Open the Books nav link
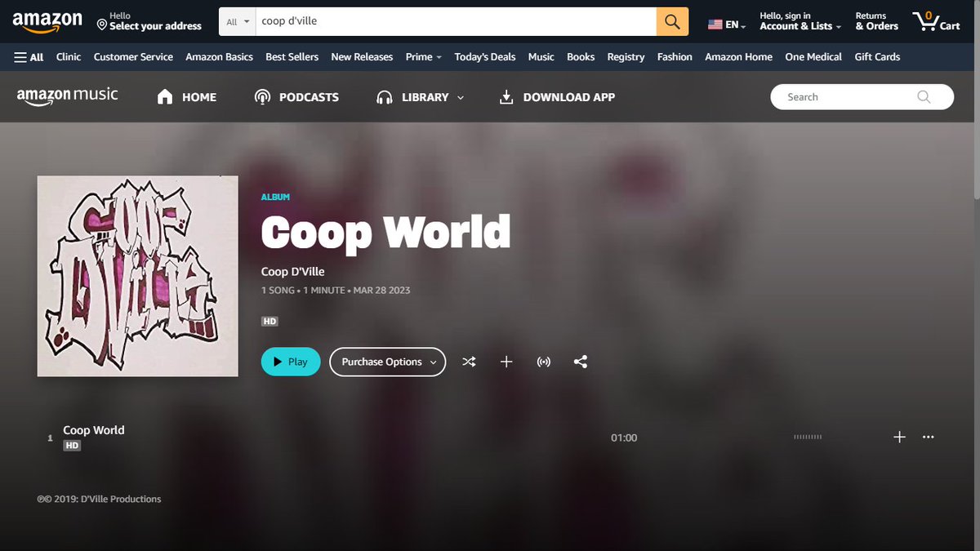Screen dimensions: 980x551 coord(581,57)
